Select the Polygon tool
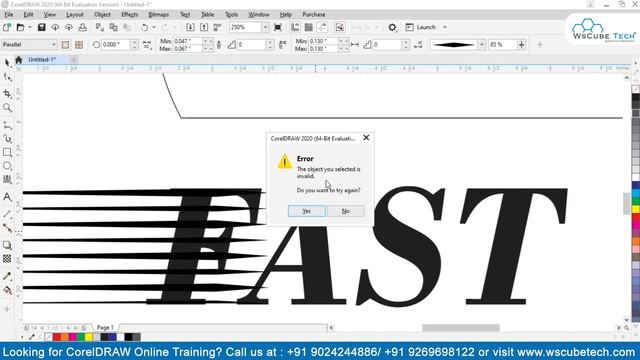Image resolution: width=640 pixels, height=360 pixels. pyautogui.click(x=7, y=179)
